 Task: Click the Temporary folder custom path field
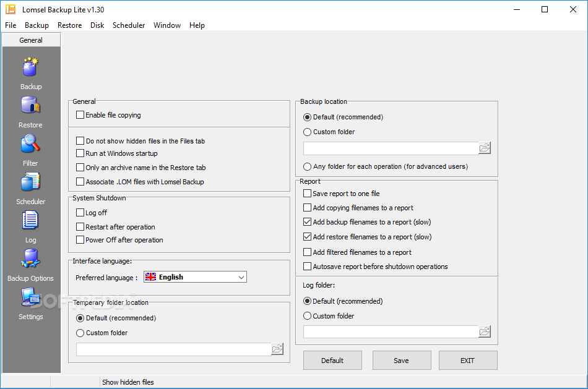[174, 349]
